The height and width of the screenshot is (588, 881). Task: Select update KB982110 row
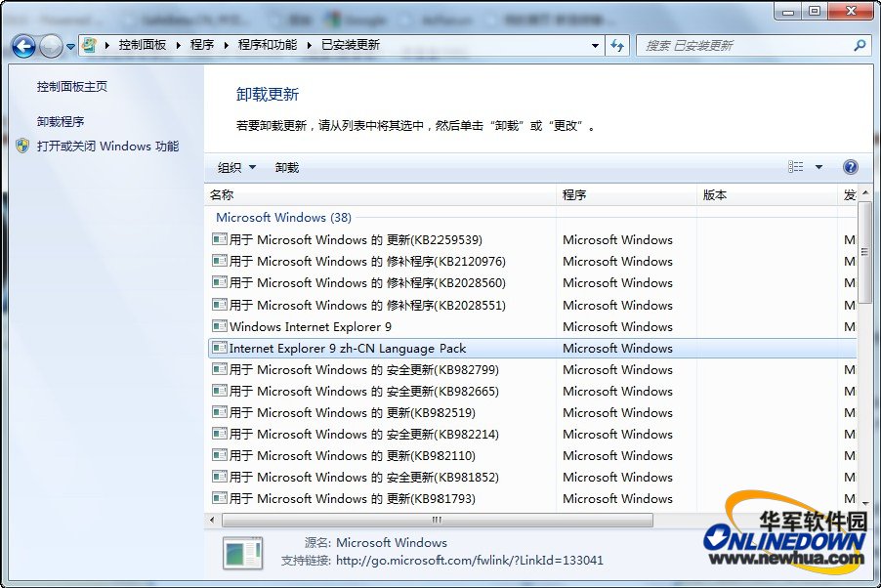pyautogui.click(x=532, y=455)
